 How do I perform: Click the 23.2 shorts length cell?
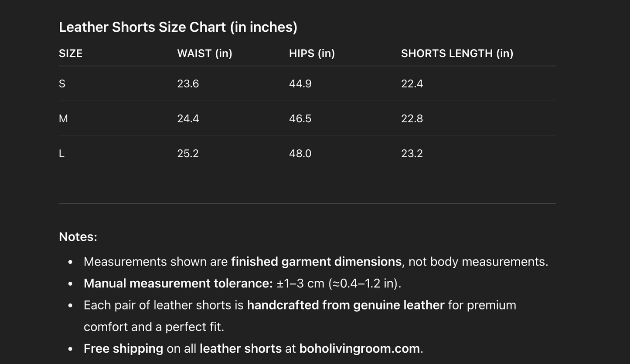pyautogui.click(x=412, y=153)
